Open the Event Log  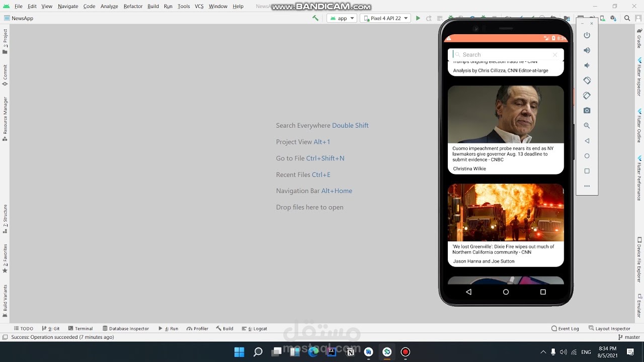pos(565,328)
